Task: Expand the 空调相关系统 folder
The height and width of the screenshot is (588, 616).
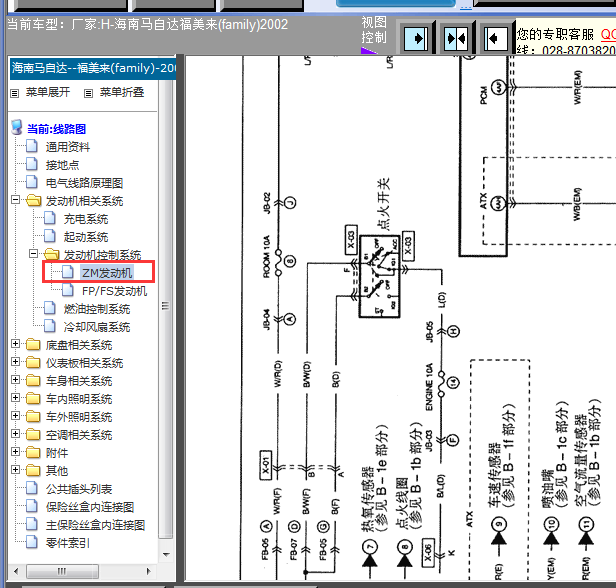Action: (x=15, y=434)
